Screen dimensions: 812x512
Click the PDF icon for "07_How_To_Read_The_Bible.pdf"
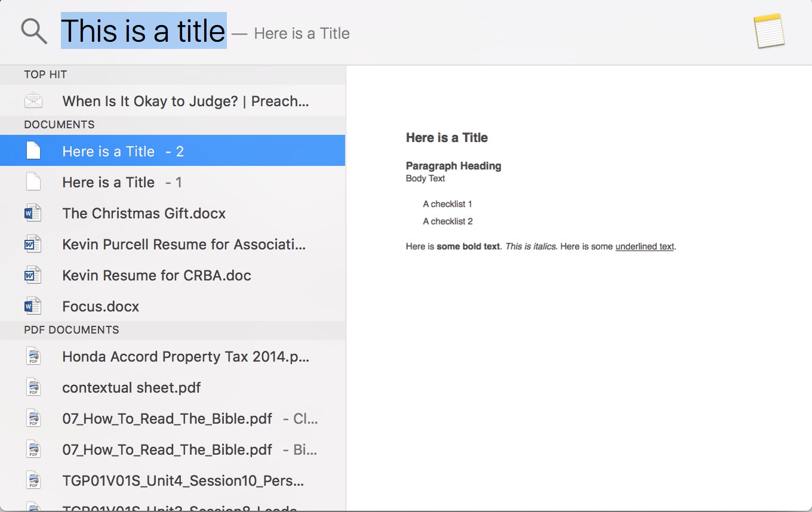(33, 418)
